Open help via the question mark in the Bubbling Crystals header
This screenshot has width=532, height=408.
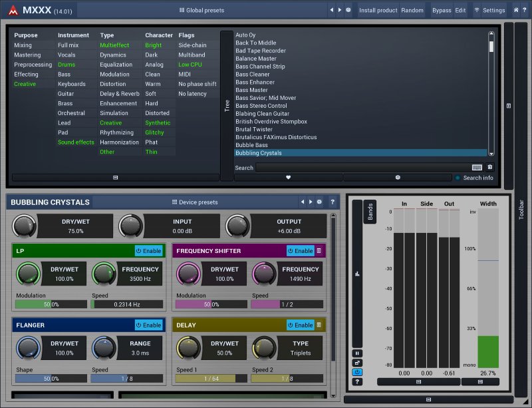pyautogui.click(x=332, y=202)
